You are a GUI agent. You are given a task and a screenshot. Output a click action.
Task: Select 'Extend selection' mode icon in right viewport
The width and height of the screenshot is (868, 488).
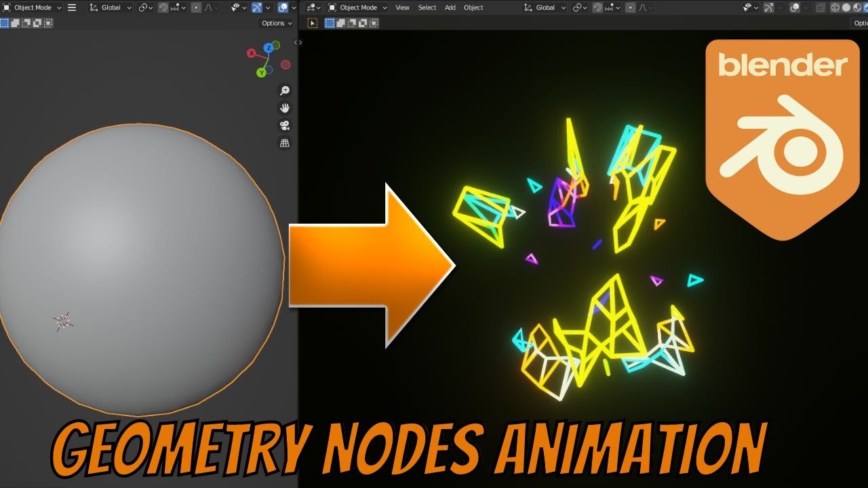coord(341,23)
